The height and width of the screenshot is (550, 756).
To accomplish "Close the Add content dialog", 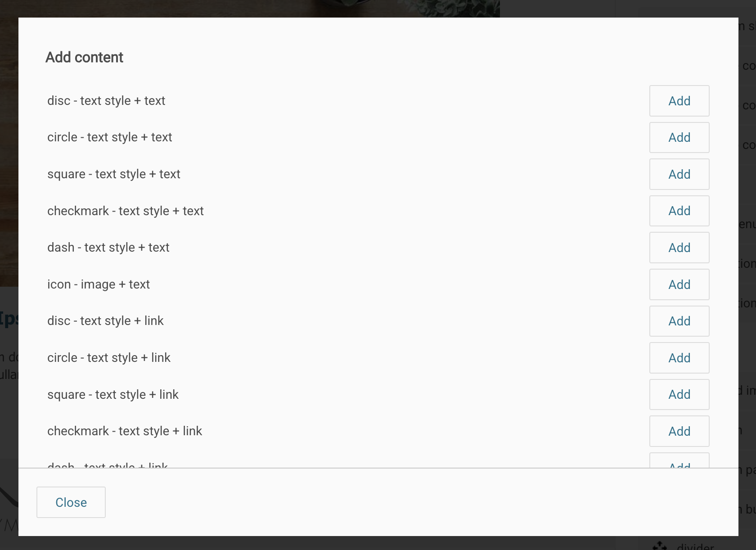I will (x=71, y=502).
